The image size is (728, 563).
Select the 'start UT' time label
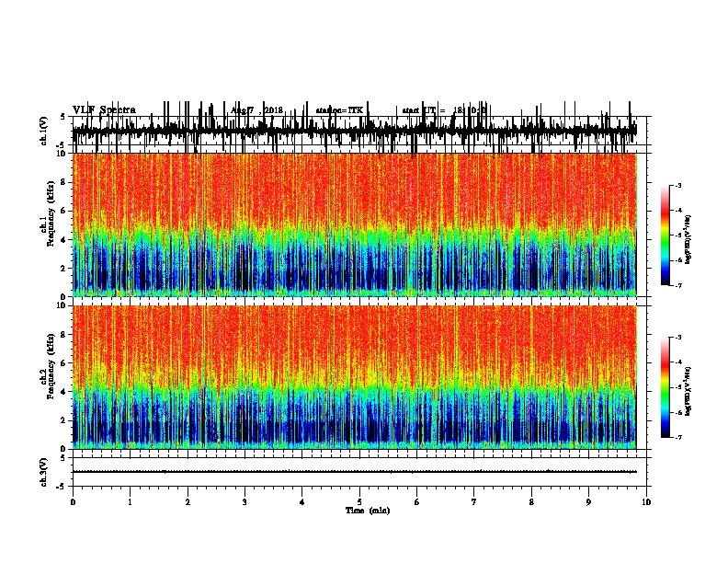(444, 110)
